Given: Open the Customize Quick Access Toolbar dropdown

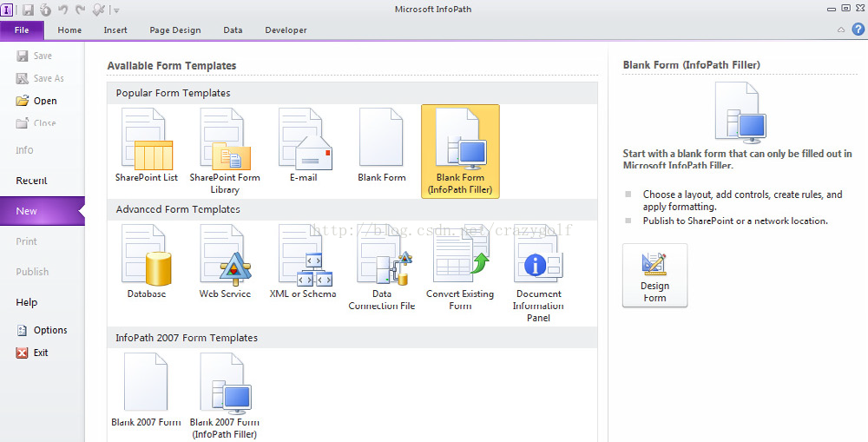Looking at the screenshot, I should 116,10.
